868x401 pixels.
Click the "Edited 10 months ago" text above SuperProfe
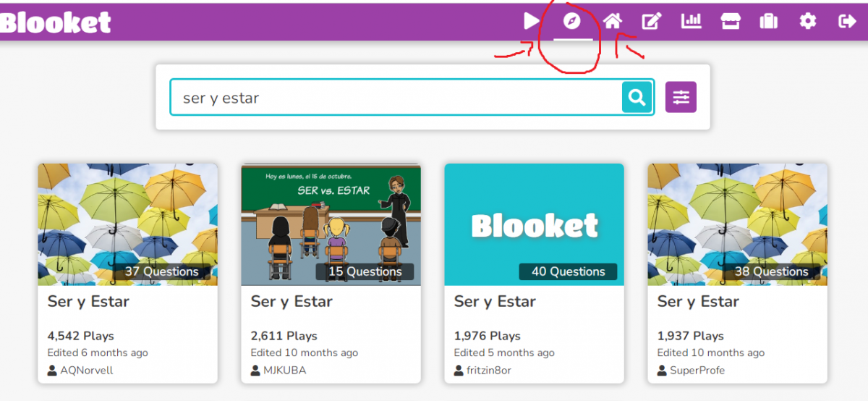(711, 353)
